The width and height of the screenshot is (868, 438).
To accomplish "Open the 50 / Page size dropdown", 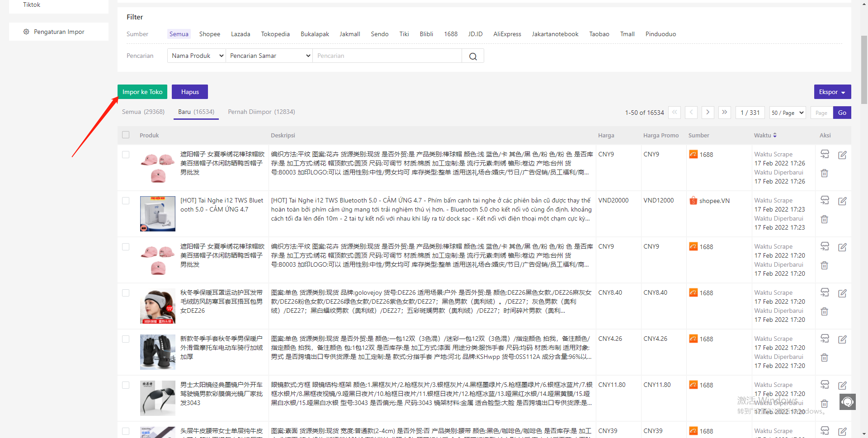I will 788,113.
